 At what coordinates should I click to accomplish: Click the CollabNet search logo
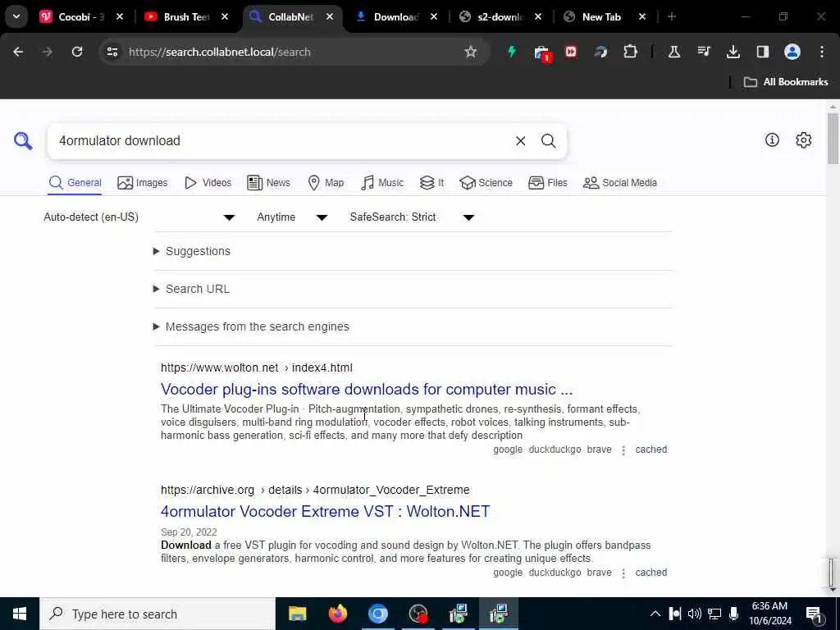point(23,141)
